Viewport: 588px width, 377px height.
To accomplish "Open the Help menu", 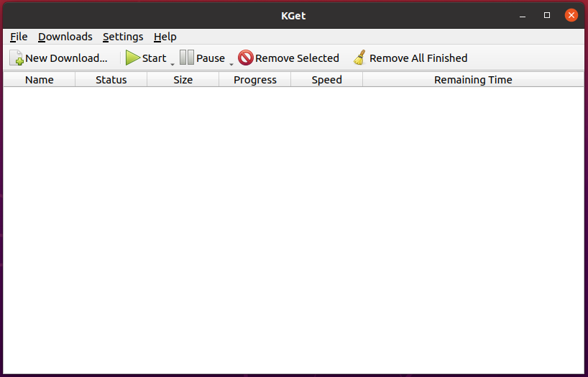I will 165,37.
